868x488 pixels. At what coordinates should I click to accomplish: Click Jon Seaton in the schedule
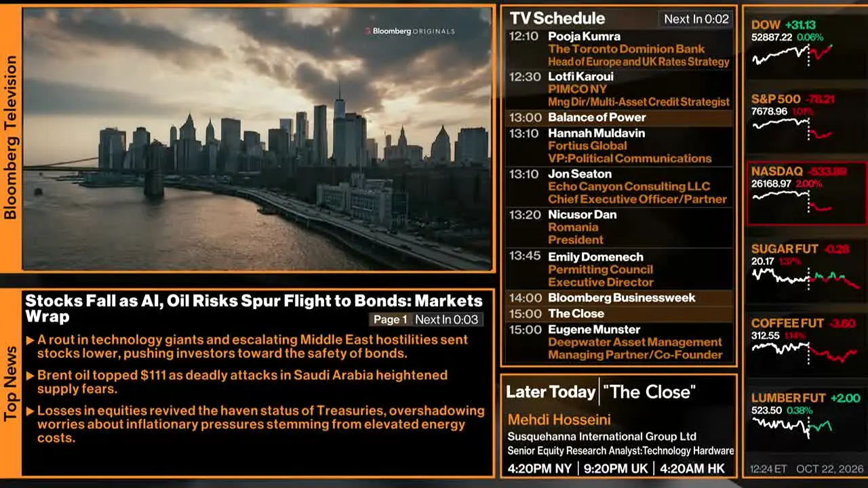(580, 174)
